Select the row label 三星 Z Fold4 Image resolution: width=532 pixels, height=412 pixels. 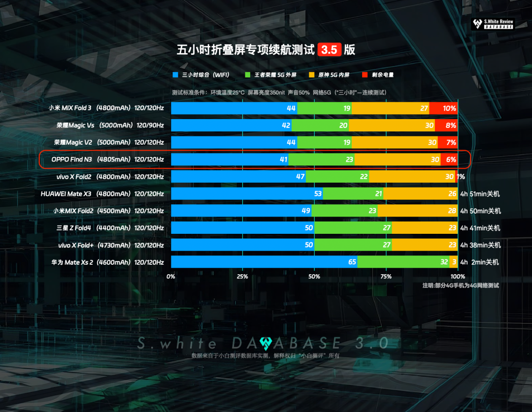click(110, 228)
